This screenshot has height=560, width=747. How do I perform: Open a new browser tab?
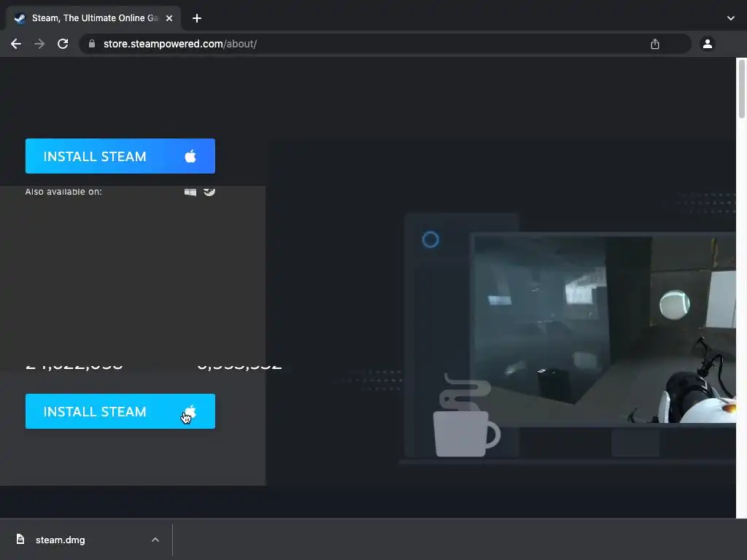point(197,18)
